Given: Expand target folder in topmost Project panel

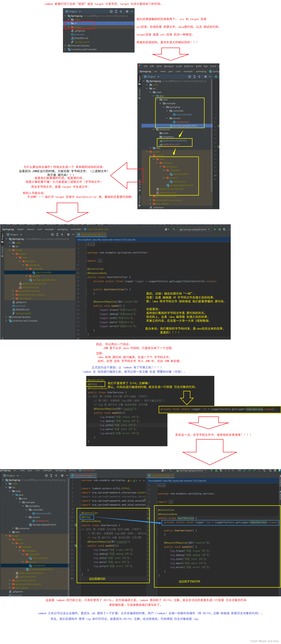Looking at the screenshot, I should click(x=68, y=27).
